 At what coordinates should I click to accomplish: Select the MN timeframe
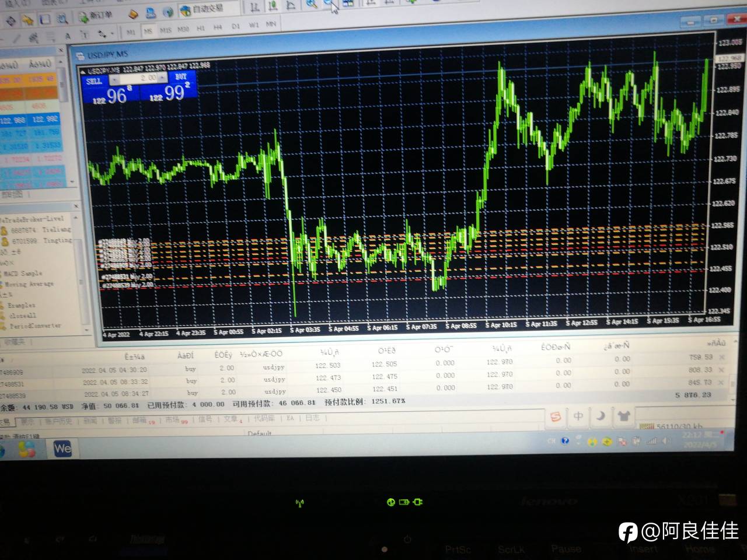[x=271, y=24]
